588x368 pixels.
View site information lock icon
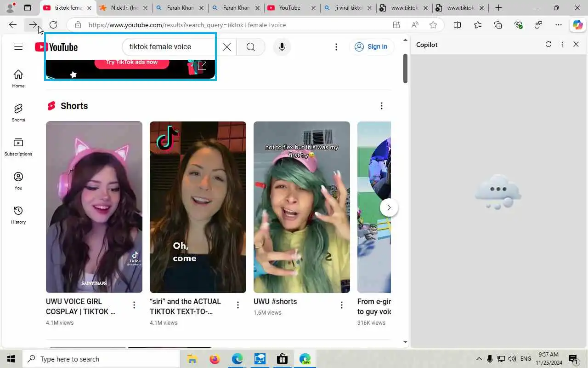coord(78,25)
